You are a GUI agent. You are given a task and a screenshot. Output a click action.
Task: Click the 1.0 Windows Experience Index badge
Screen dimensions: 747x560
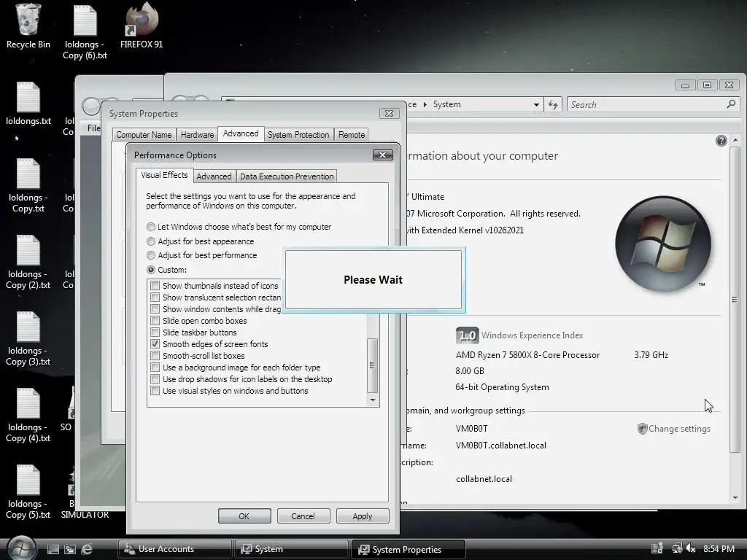(467, 335)
